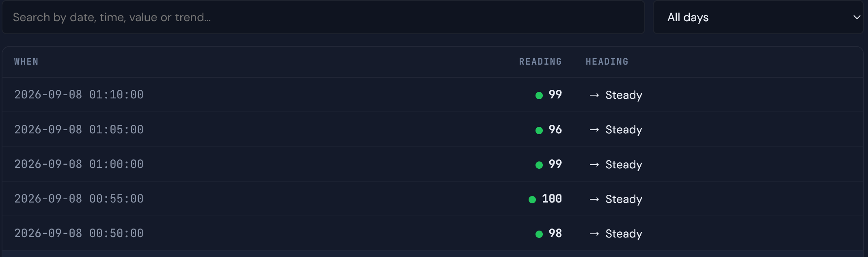Click the green dot beside reading 100
The width and height of the screenshot is (868, 257).
point(532,200)
